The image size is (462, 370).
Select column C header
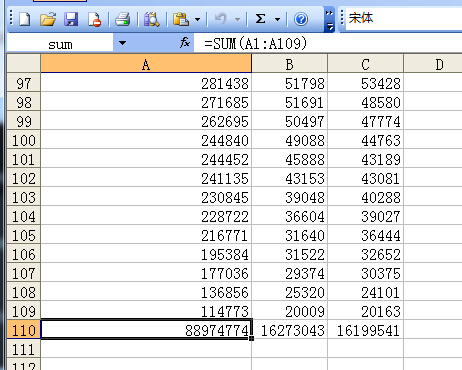[365, 64]
